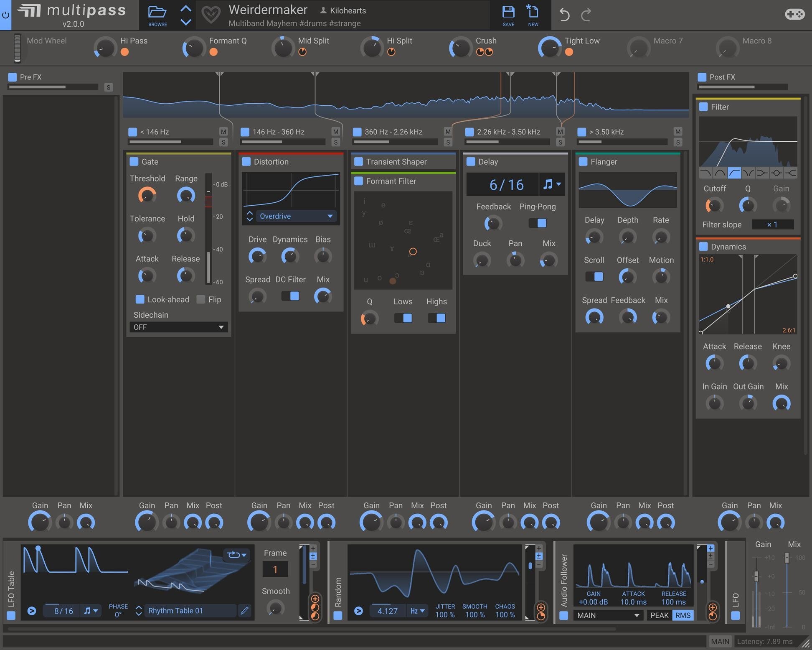
Task: Click the undo arrow icon
Action: [564, 15]
